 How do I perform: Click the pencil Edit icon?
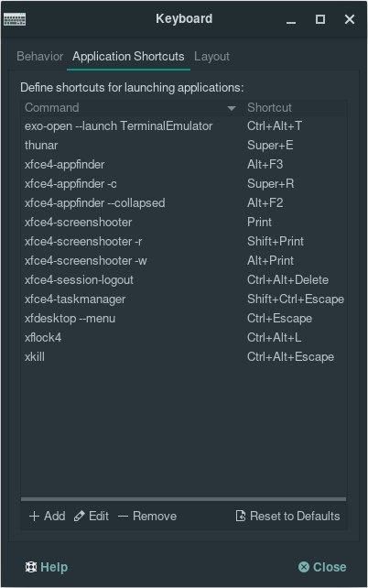pos(79,517)
